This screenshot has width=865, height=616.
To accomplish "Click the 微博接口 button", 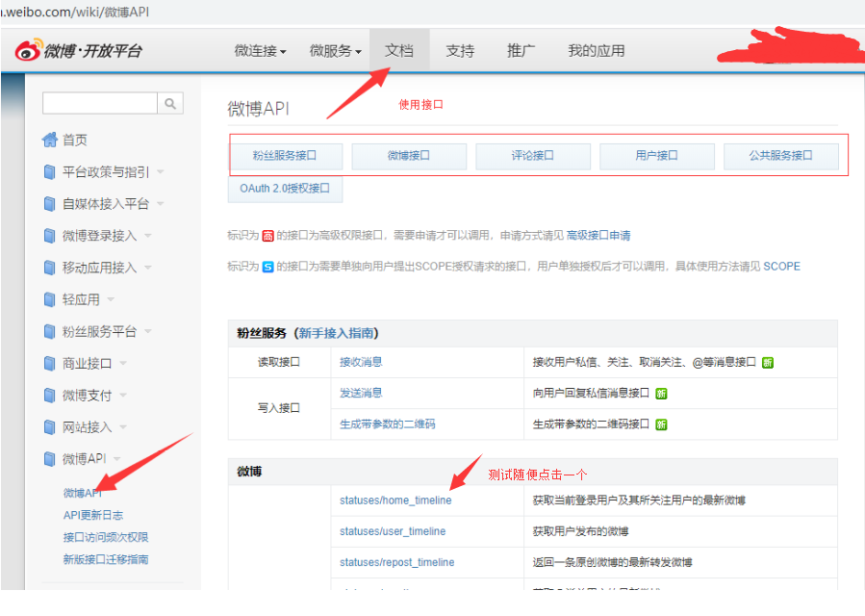I will pyautogui.click(x=409, y=156).
